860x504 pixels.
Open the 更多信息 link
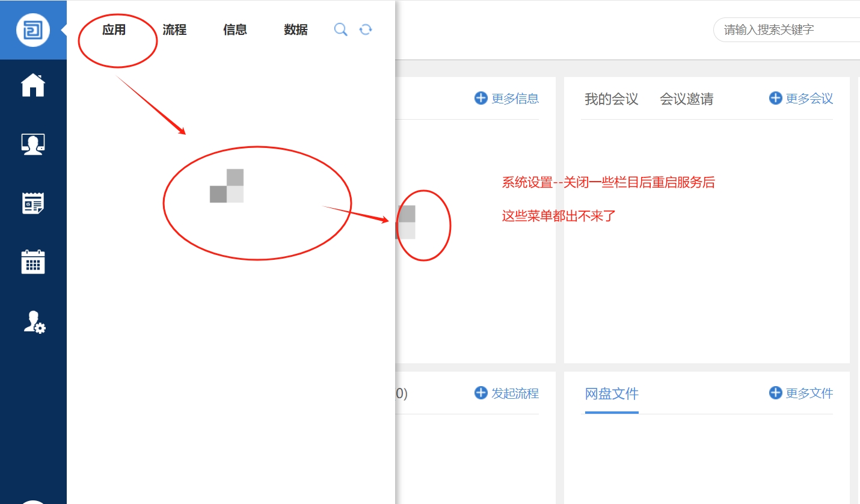click(515, 99)
